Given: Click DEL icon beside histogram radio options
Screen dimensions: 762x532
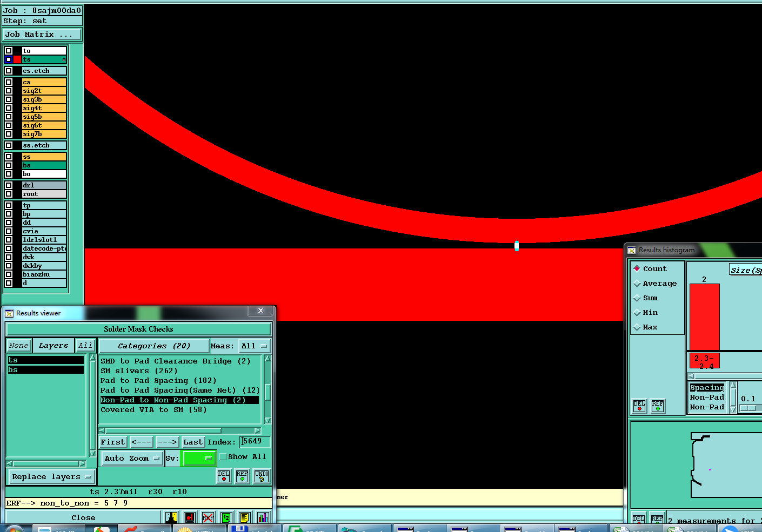Looking at the screenshot, I should [639, 406].
